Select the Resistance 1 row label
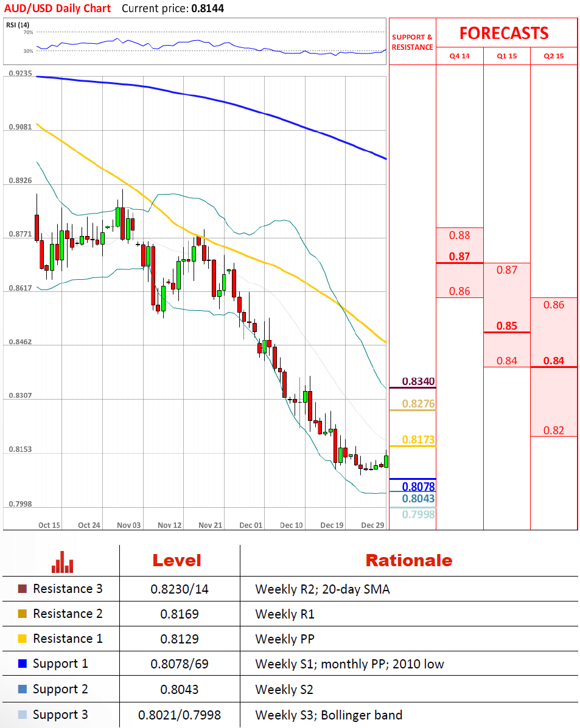 click(68, 639)
